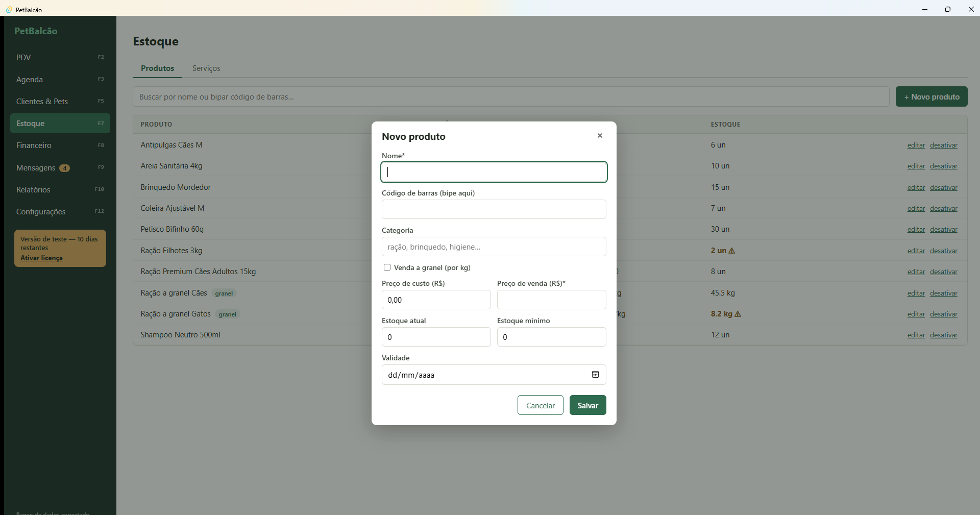The image size is (980, 515).
Task: Edit the Ração a granel Cães row
Action: point(916,293)
